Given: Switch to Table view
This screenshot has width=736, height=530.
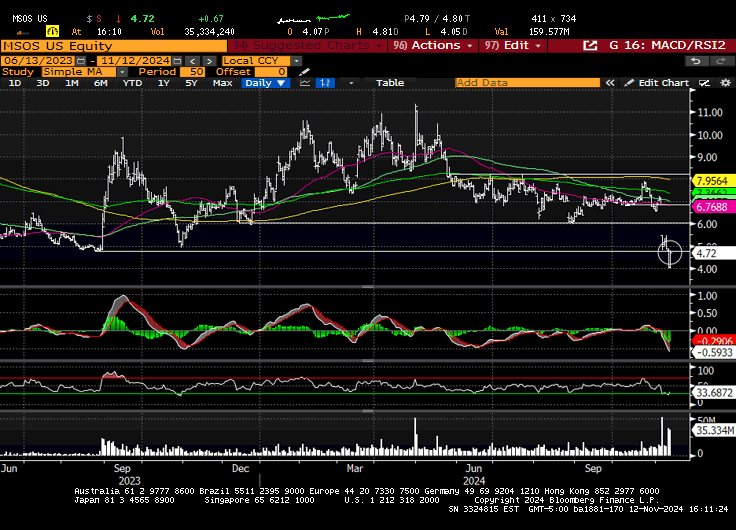Looking at the screenshot, I should tap(390, 83).
